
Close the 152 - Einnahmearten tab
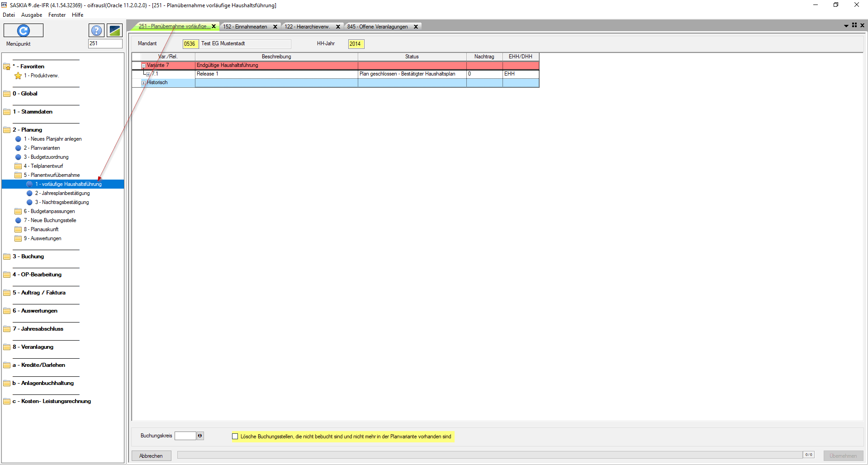point(275,27)
